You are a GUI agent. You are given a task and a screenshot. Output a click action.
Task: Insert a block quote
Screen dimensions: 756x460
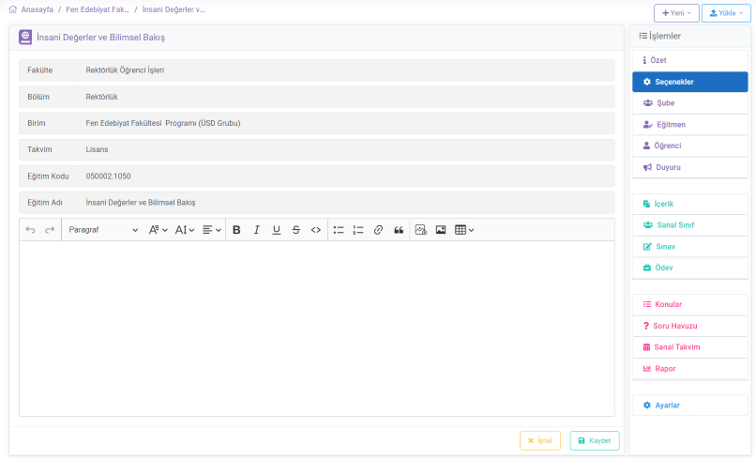[399, 230]
